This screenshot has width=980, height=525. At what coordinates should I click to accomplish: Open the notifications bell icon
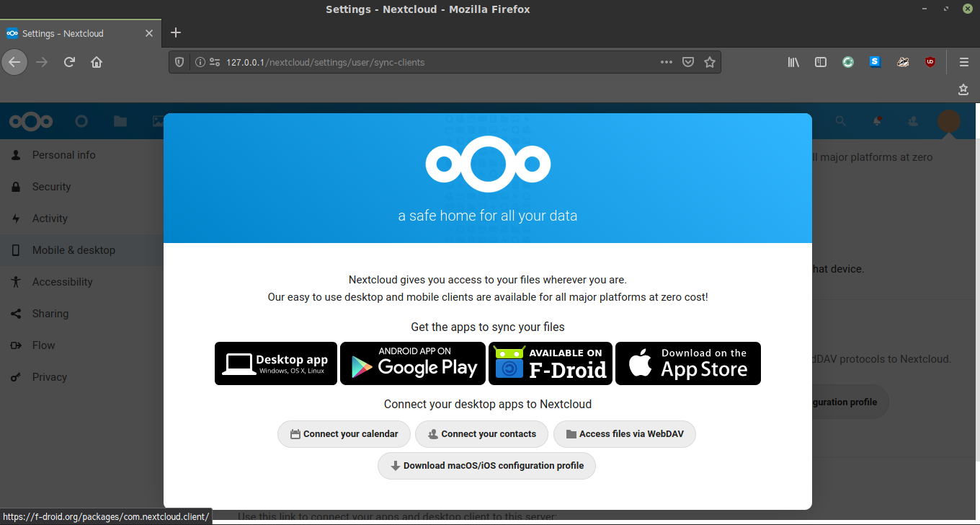[x=877, y=121]
